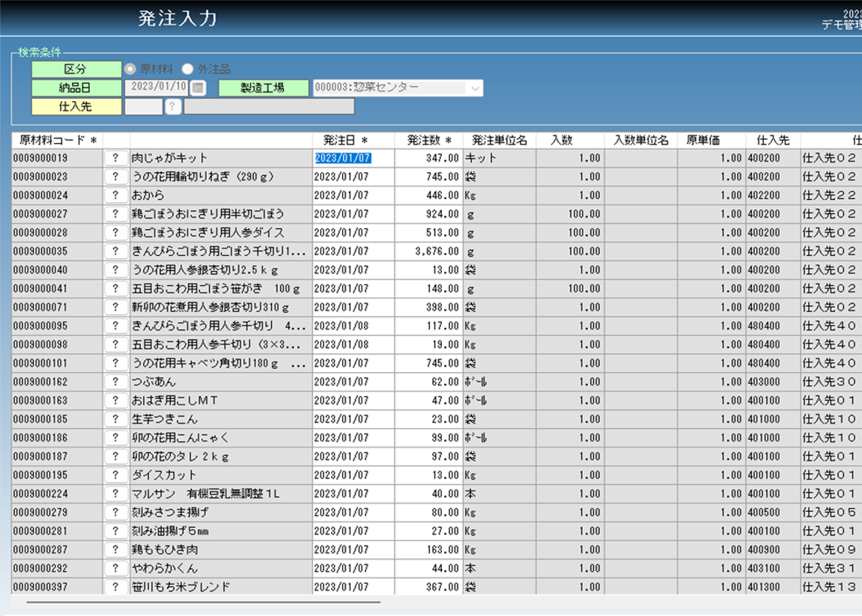This screenshot has height=616, width=862.
Task: Click the supplier lookup ? button beside 仕入先
Action: [172, 106]
